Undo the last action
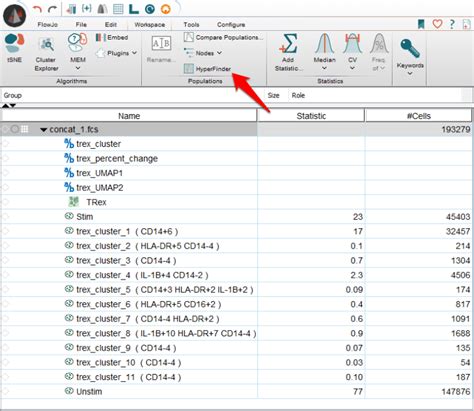The height and width of the screenshot is (411, 474). coord(37,9)
